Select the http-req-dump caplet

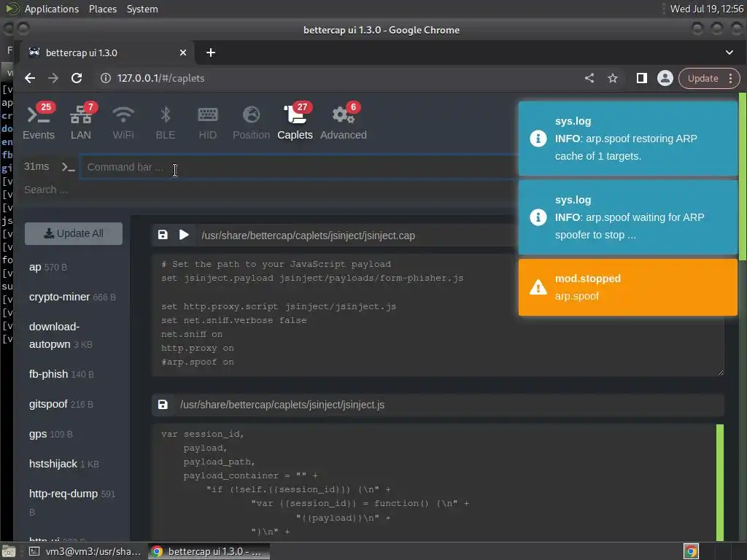coord(72,502)
